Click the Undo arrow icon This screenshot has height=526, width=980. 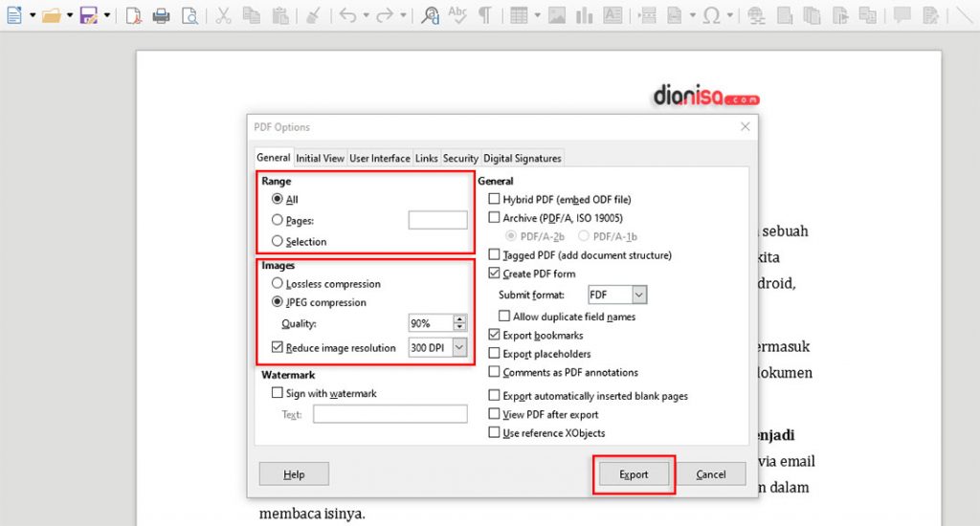pyautogui.click(x=347, y=14)
